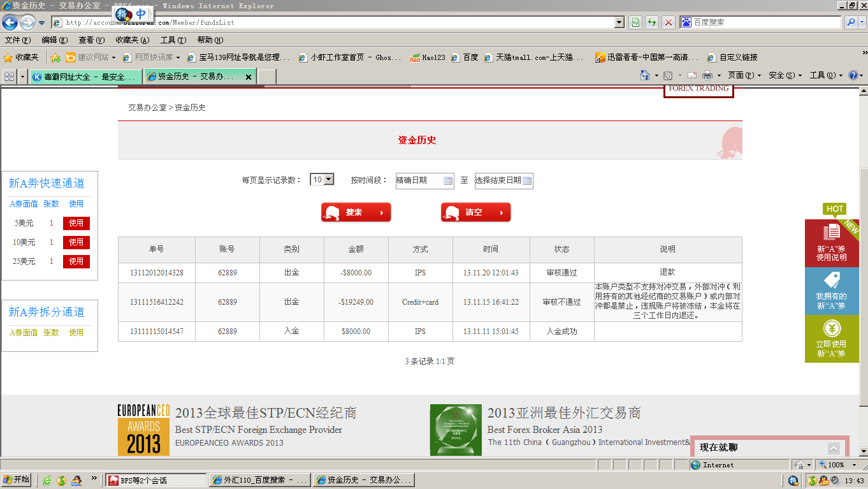Open the tab list dropdown arrow
The height and width of the screenshot is (489, 868).
click(23, 77)
